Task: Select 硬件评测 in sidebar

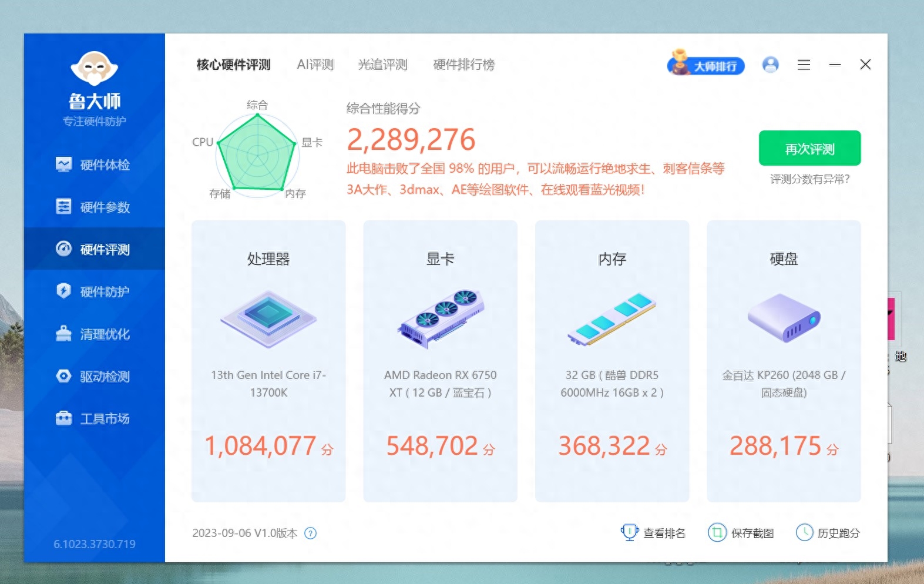Action: click(x=94, y=249)
